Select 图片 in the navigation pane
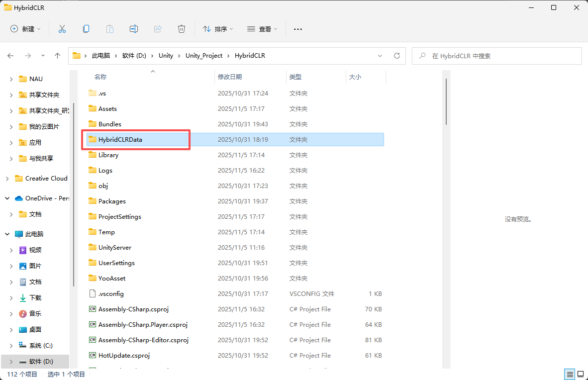588x380 pixels. [x=35, y=266]
